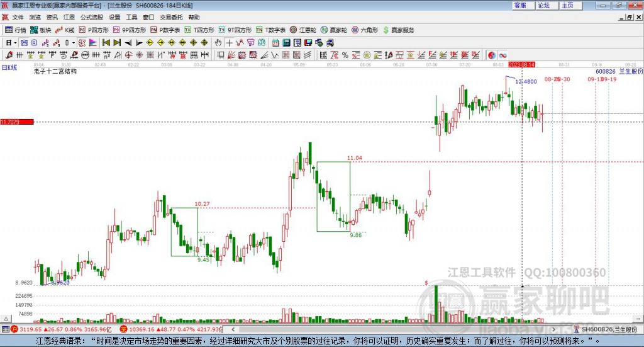The image size is (644, 347).
Task: Select the circled arrows (⊖) drawing tool
Action: point(85,55)
